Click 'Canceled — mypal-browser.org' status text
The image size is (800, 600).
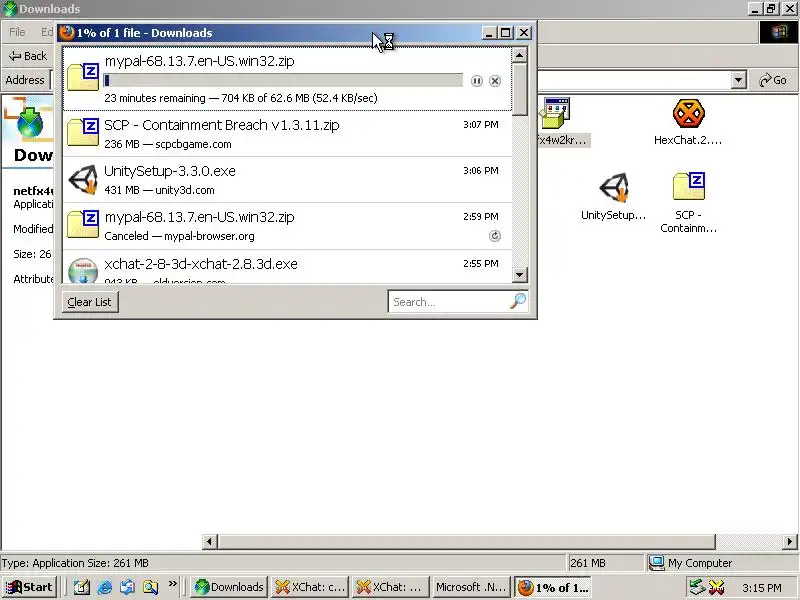coord(179,236)
